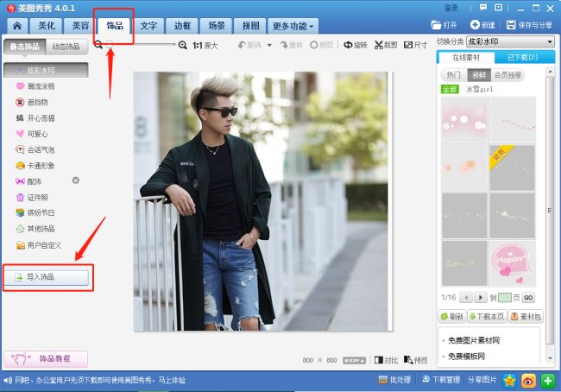Click the GO page button
This screenshot has height=392, width=561.
528,298
